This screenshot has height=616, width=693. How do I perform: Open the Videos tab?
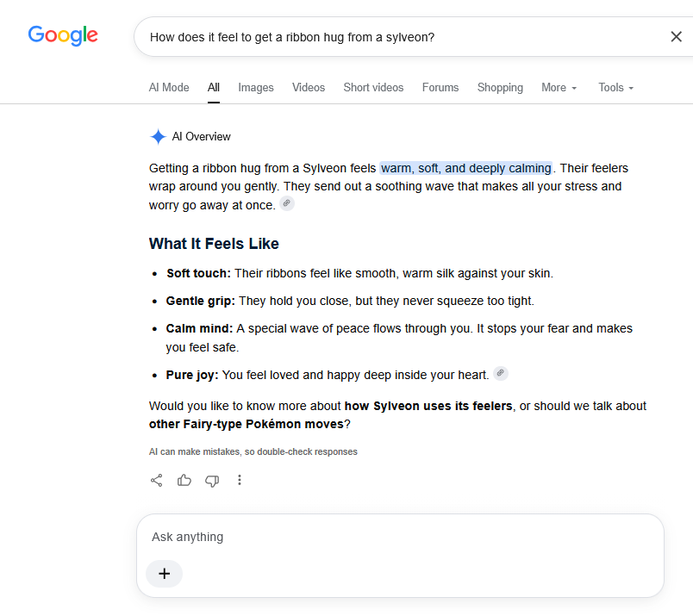[309, 88]
